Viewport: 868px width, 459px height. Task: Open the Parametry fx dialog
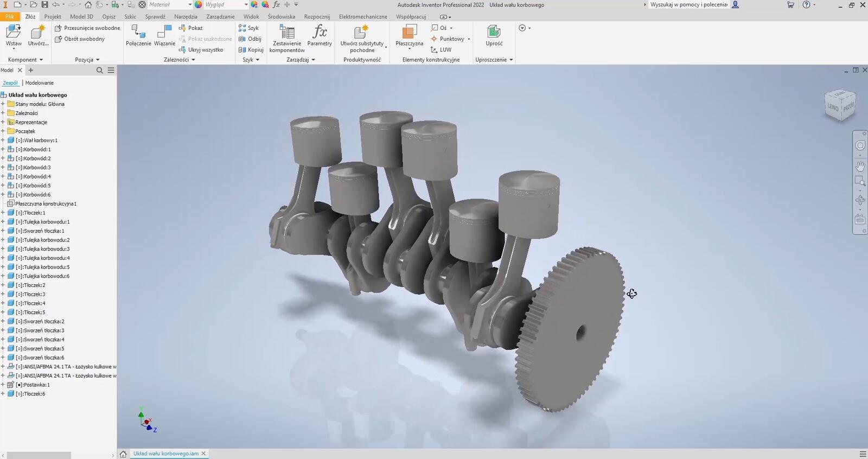pyautogui.click(x=320, y=35)
